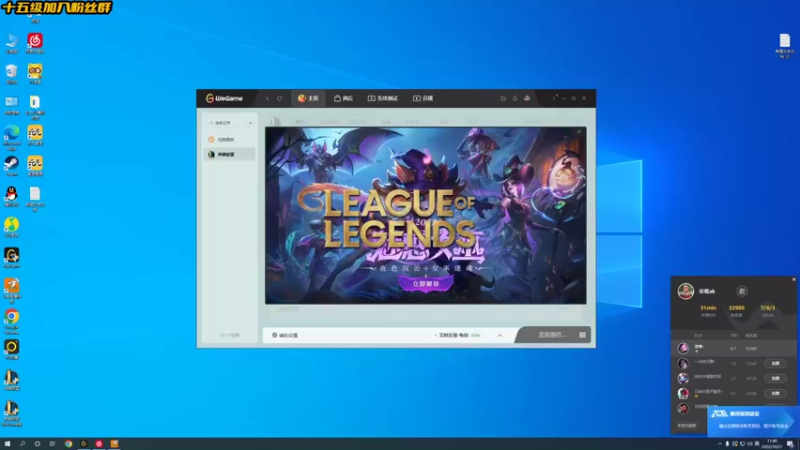
Task: Open 辅助设置 assist settings
Action: 285,335
